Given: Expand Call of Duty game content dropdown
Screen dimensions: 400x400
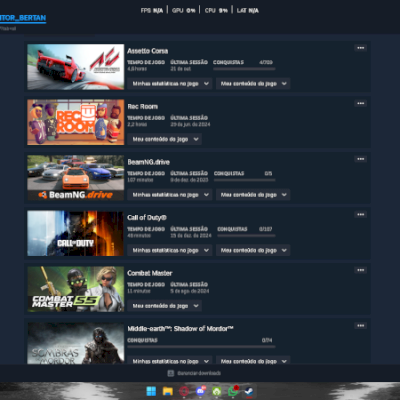Looking at the screenshot, I should pyautogui.click(x=253, y=250).
